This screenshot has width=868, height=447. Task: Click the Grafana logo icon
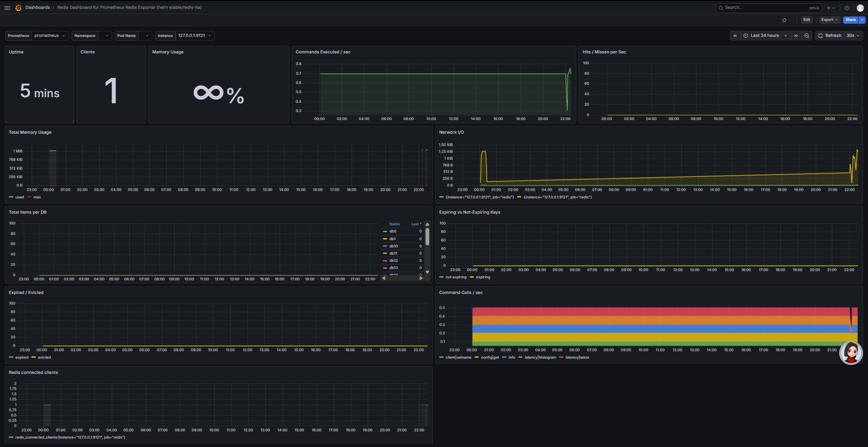(x=18, y=8)
